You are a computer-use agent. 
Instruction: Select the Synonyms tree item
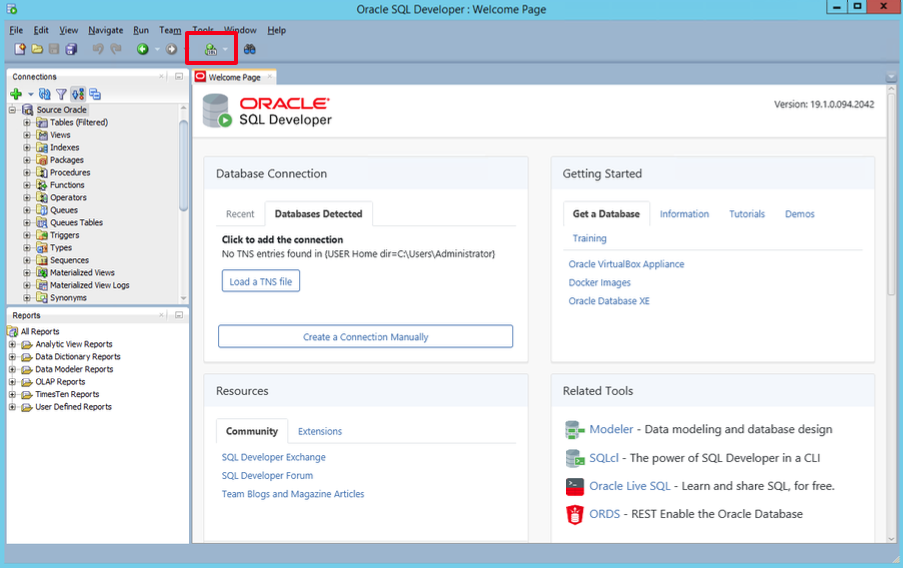68,298
